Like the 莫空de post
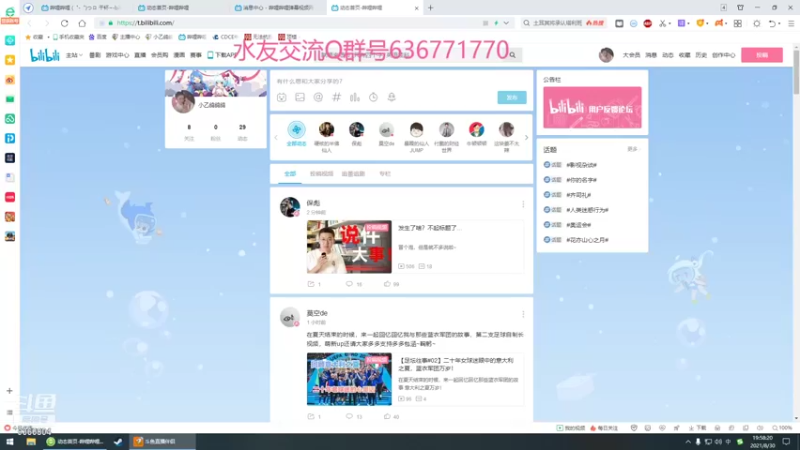 (392, 416)
